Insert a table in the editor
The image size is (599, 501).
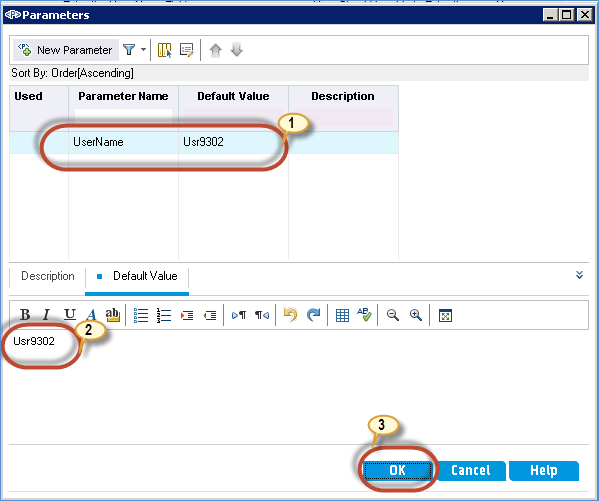click(342, 316)
